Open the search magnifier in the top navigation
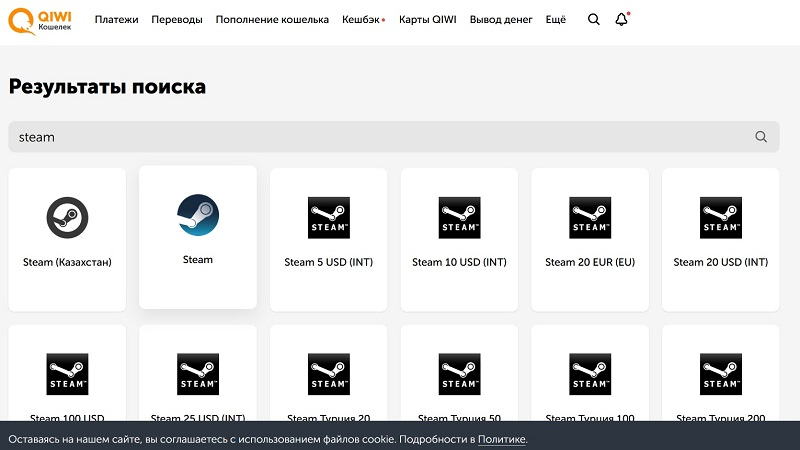This screenshot has height=450, width=800. [593, 19]
